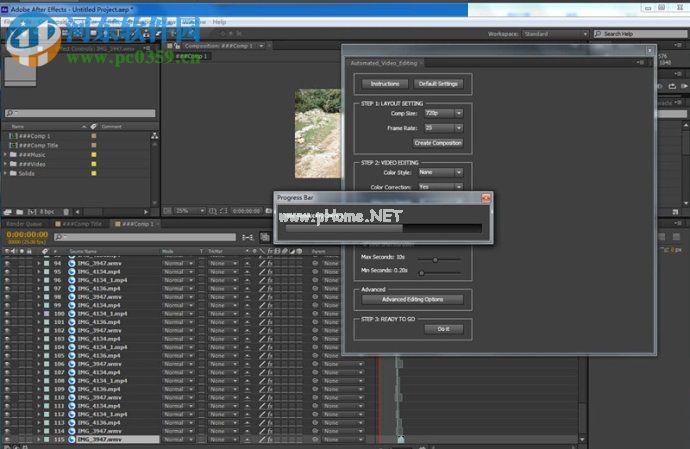Close the Progress Bar dialog

[x=486, y=198]
